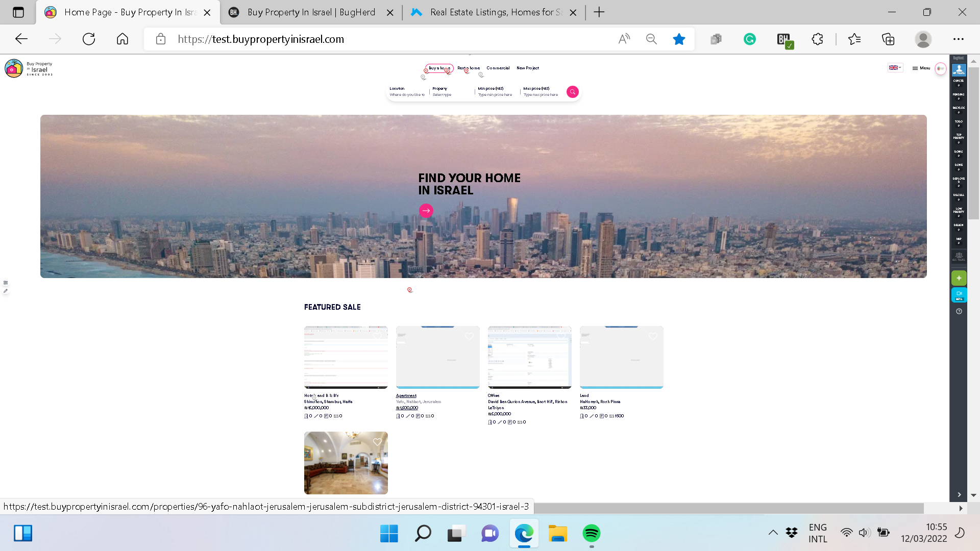This screenshot has width=980, height=551.
Task: Click the pink search magnifier button
Action: pos(572,92)
